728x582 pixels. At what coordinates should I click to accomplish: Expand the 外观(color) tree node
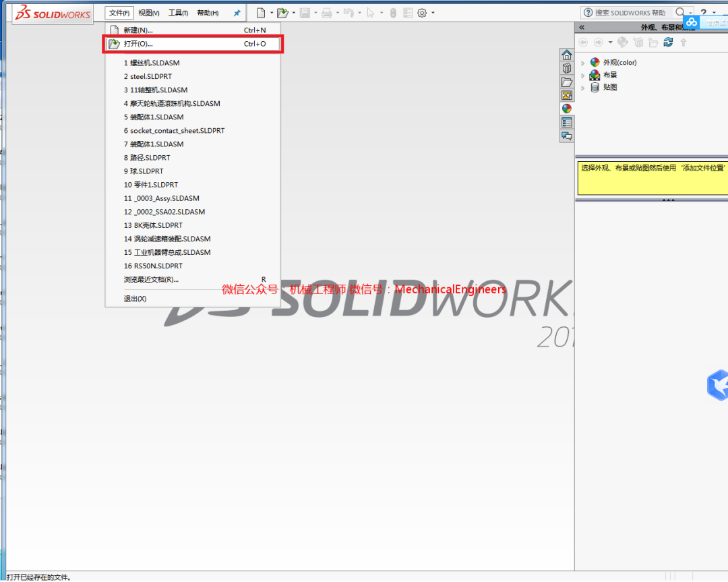click(x=582, y=61)
